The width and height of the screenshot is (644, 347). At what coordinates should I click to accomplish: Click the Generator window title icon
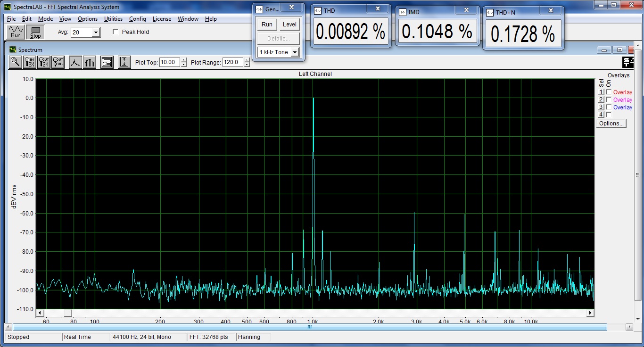point(260,9)
